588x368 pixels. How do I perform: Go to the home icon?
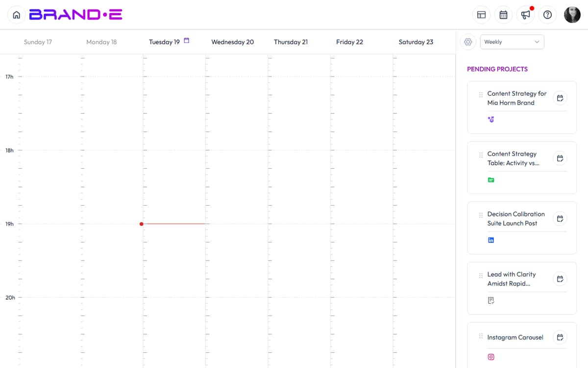[16, 15]
